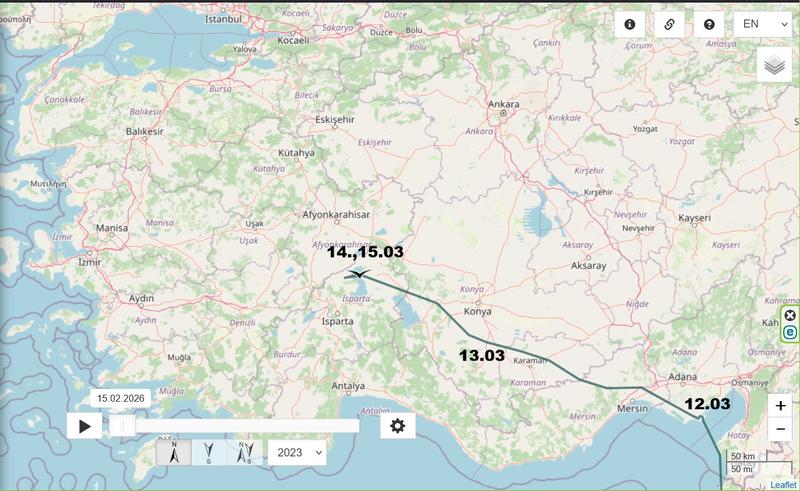
Task: Click the Kayseri city label in black
Action: point(694,218)
